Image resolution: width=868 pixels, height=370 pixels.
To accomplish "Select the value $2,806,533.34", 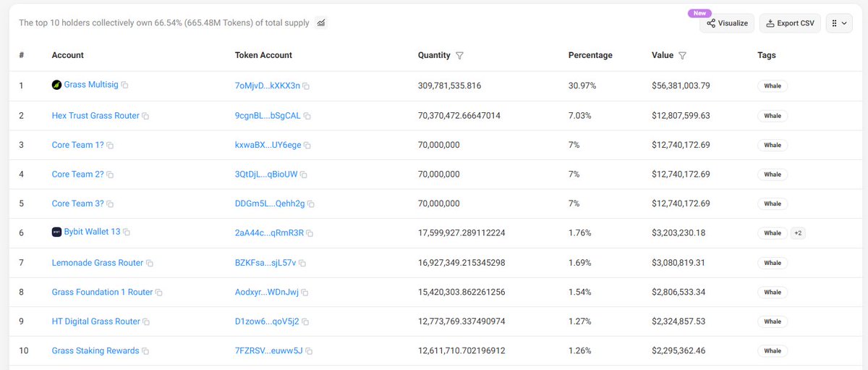I will click(x=678, y=292).
